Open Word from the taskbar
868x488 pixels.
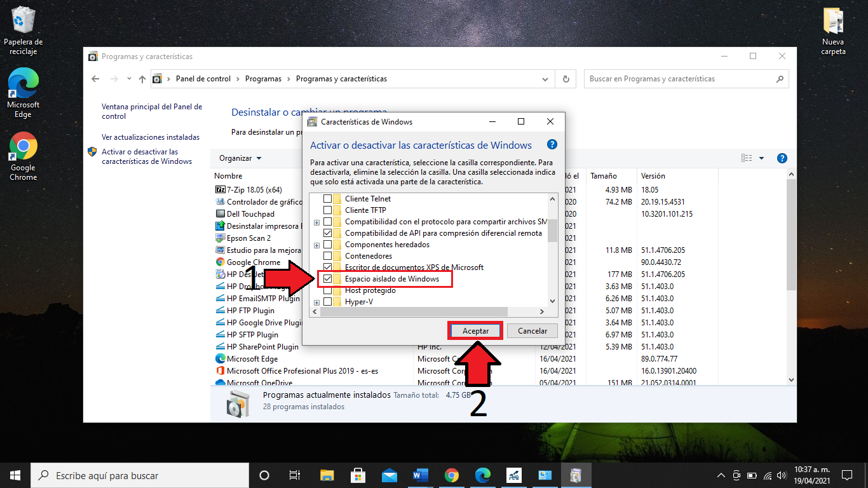[421, 475]
